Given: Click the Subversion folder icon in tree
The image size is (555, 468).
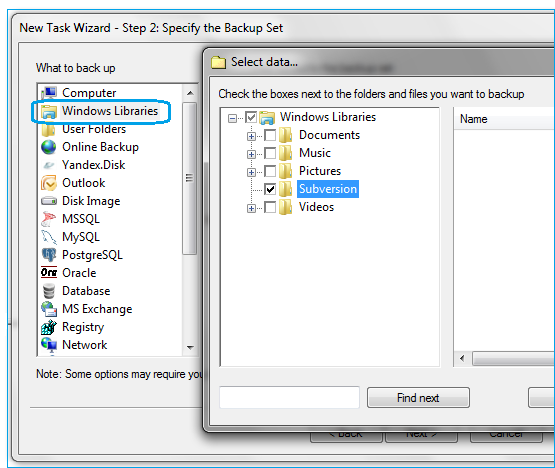Looking at the screenshot, I should 285,189.
